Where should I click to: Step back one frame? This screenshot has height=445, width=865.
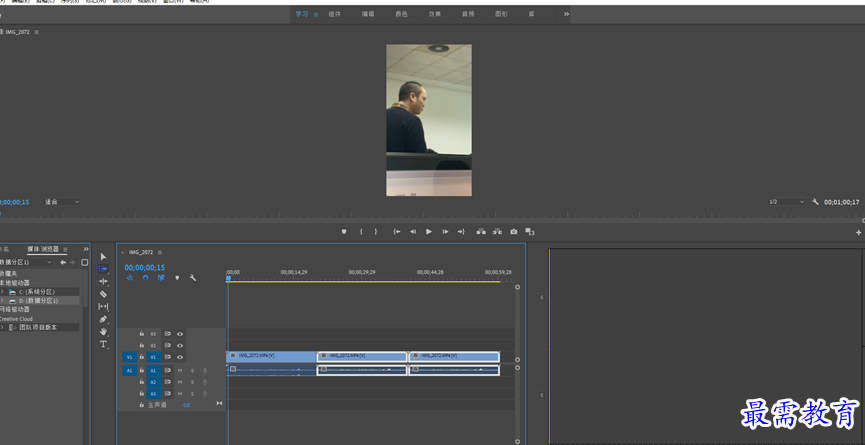(413, 232)
